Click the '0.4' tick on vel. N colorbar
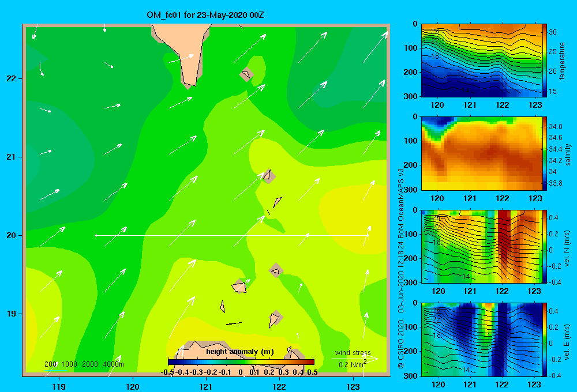The image size is (577, 392). click(553, 218)
